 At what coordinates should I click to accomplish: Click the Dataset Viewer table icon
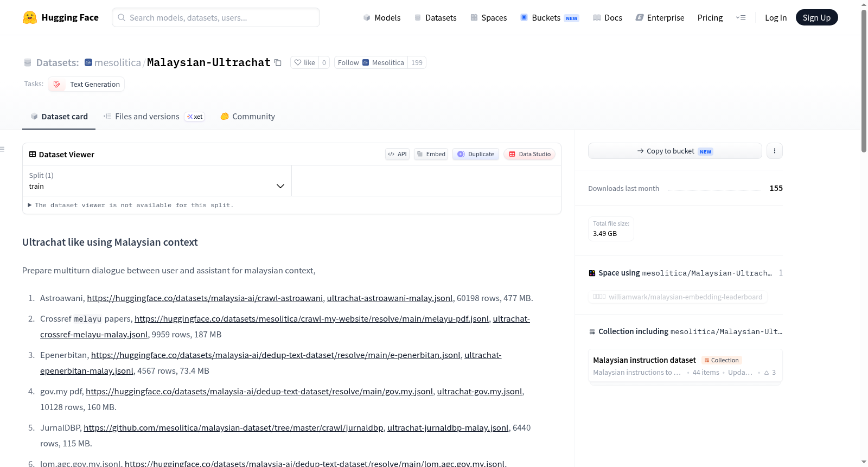(x=33, y=154)
